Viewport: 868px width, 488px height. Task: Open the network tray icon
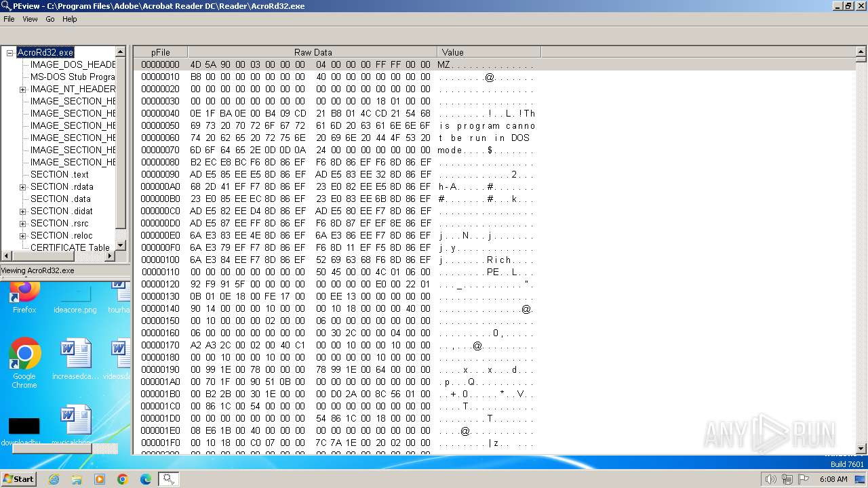(x=787, y=479)
